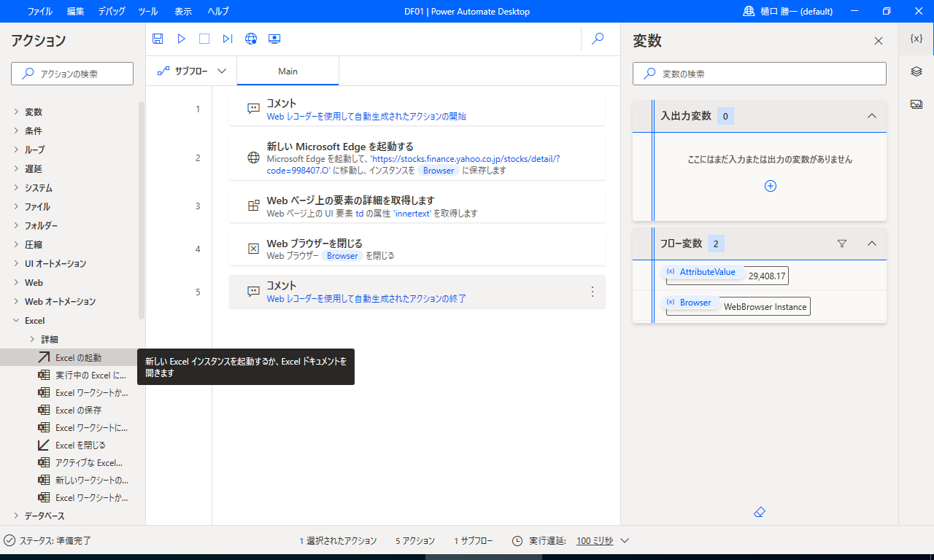Viewport: 934px width, 560px height.
Task: Run next action with the step icon
Action: click(228, 39)
